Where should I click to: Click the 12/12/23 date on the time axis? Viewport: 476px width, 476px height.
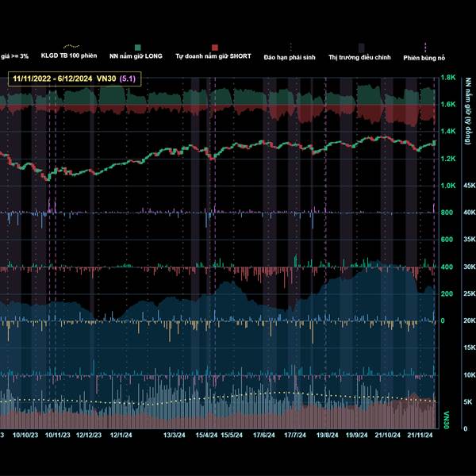(x=89, y=435)
